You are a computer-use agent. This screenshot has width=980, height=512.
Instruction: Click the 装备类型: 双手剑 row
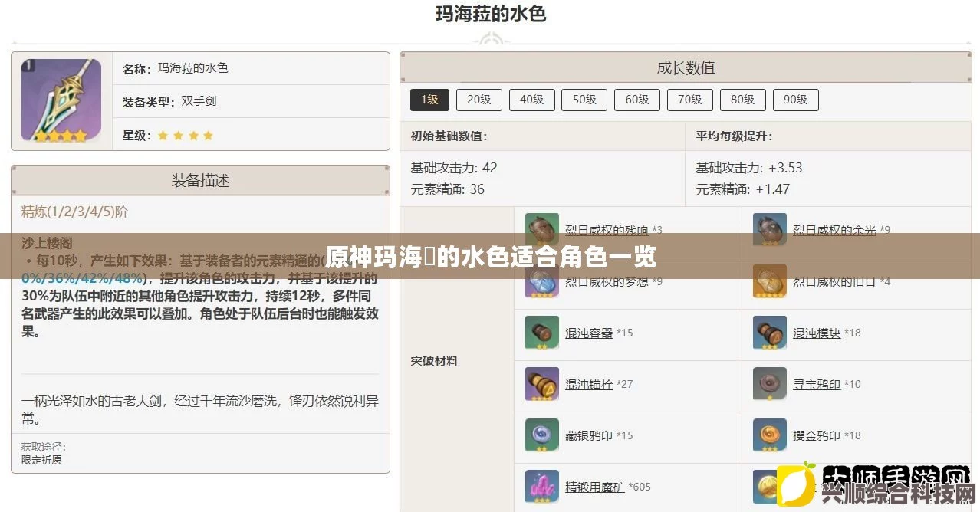pos(251,101)
